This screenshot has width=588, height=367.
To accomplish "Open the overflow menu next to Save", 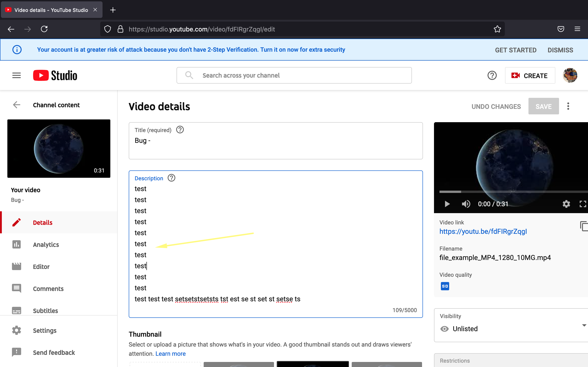I will pos(568,106).
